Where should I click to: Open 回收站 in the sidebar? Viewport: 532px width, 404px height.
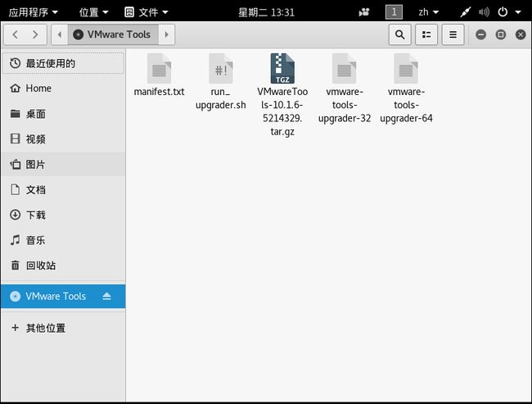click(63, 266)
